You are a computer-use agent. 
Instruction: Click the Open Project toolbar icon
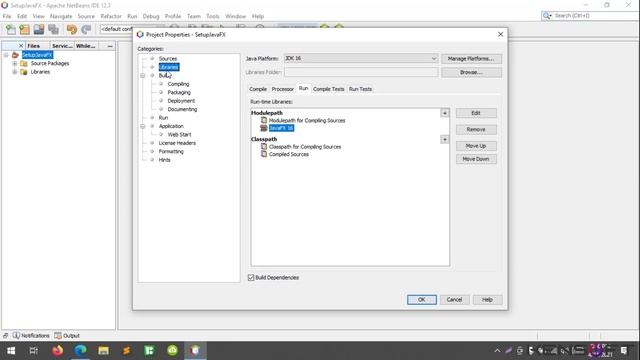point(39,29)
